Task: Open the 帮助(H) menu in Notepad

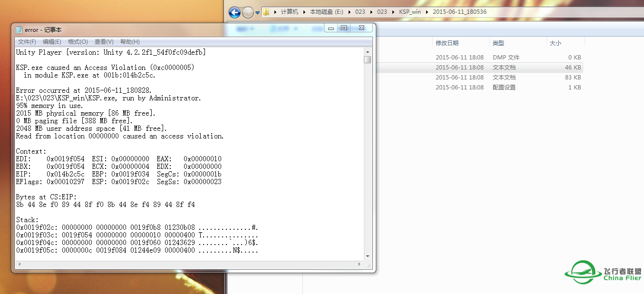Action: [130, 42]
